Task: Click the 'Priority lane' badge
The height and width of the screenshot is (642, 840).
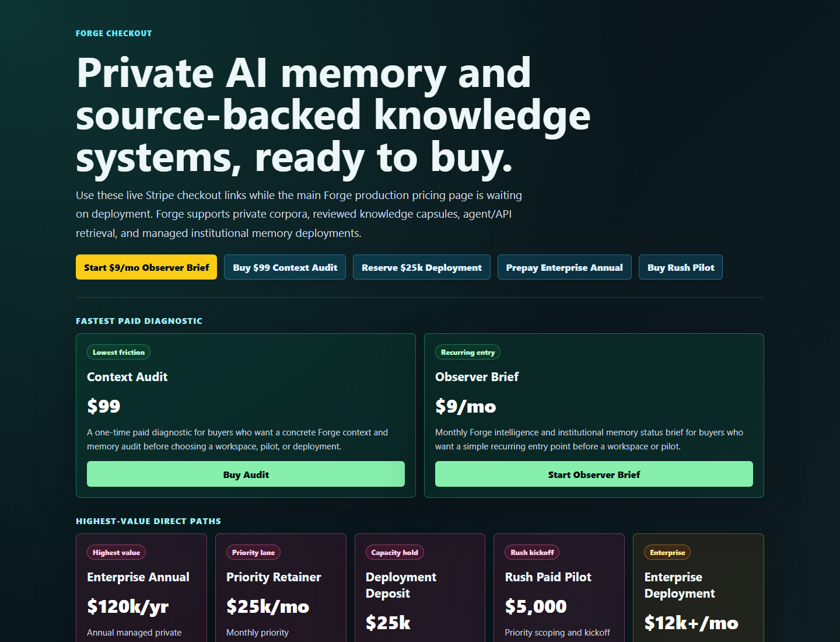Action: coord(253,552)
